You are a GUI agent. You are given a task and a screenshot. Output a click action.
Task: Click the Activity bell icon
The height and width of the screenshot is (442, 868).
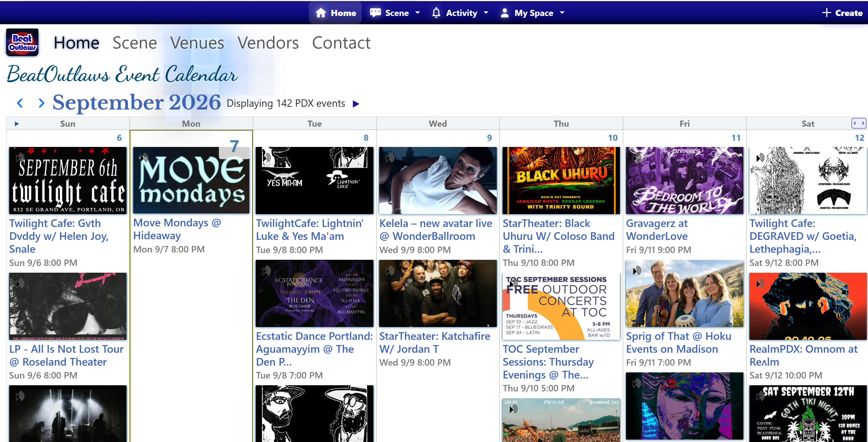click(x=436, y=13)
